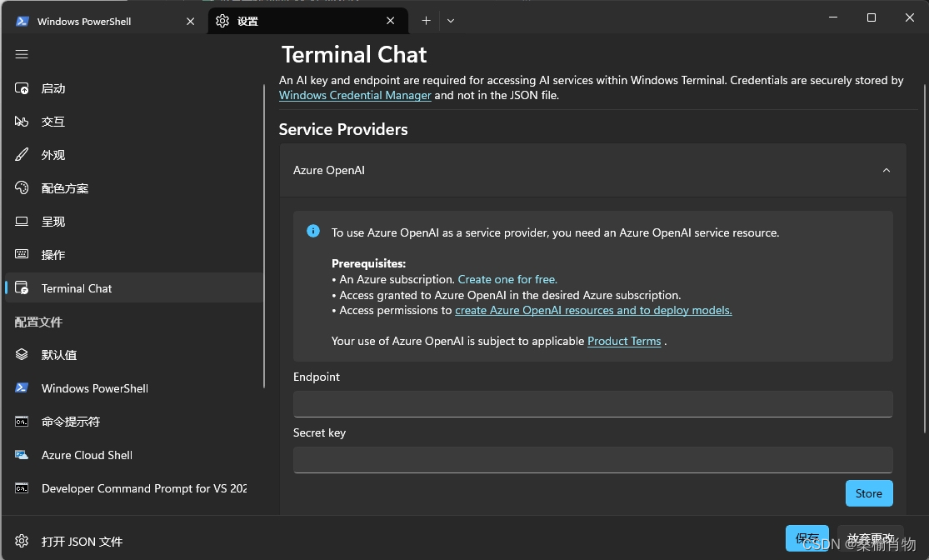
Task: Open the 外观 appearance brush icon
Action: (x=22, y=155)
